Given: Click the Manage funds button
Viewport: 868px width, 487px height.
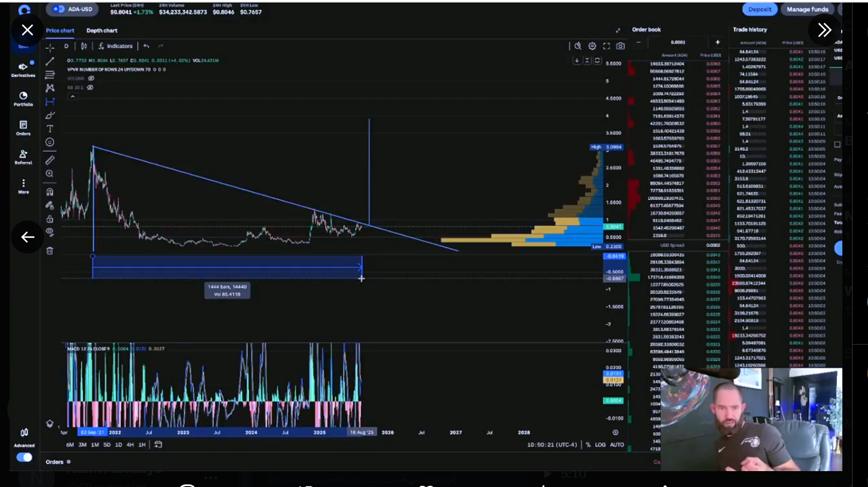Looking at the screenshot, I should coord(808,9).
